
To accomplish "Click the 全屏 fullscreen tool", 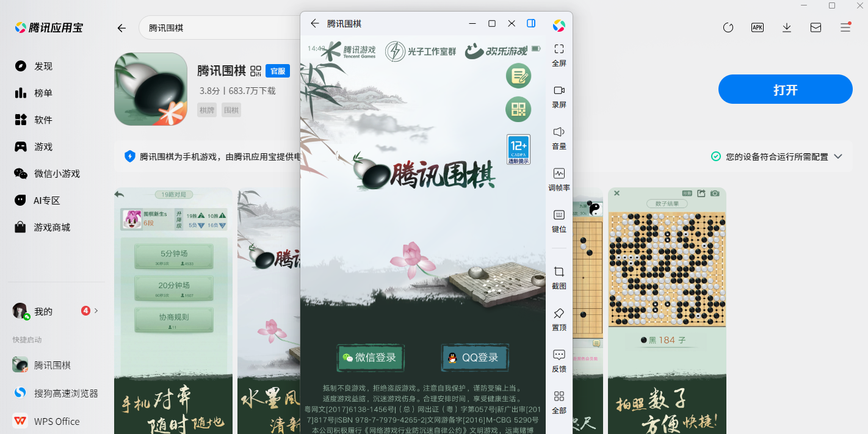I will pyautogui.click(x=559, y=54).
